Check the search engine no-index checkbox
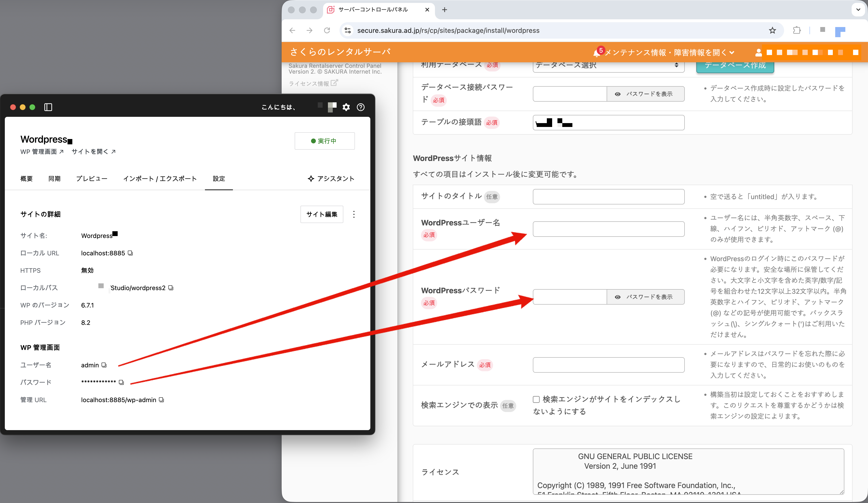 pos(536,399)
